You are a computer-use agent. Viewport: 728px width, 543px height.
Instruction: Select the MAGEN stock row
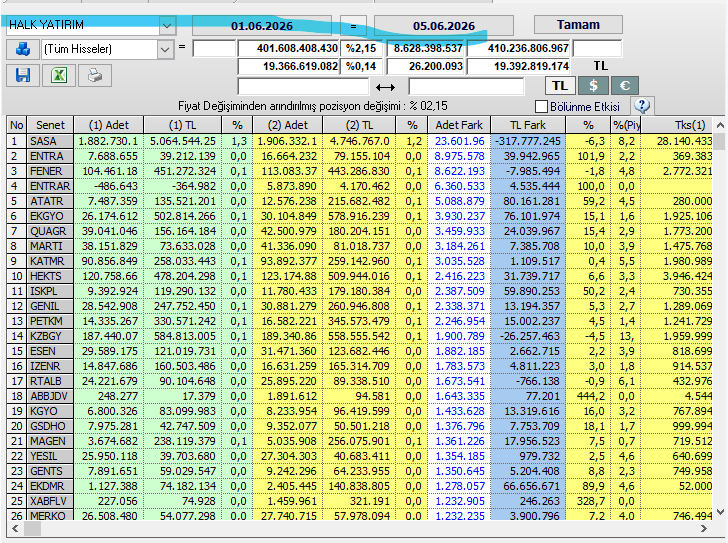point(359,441)
